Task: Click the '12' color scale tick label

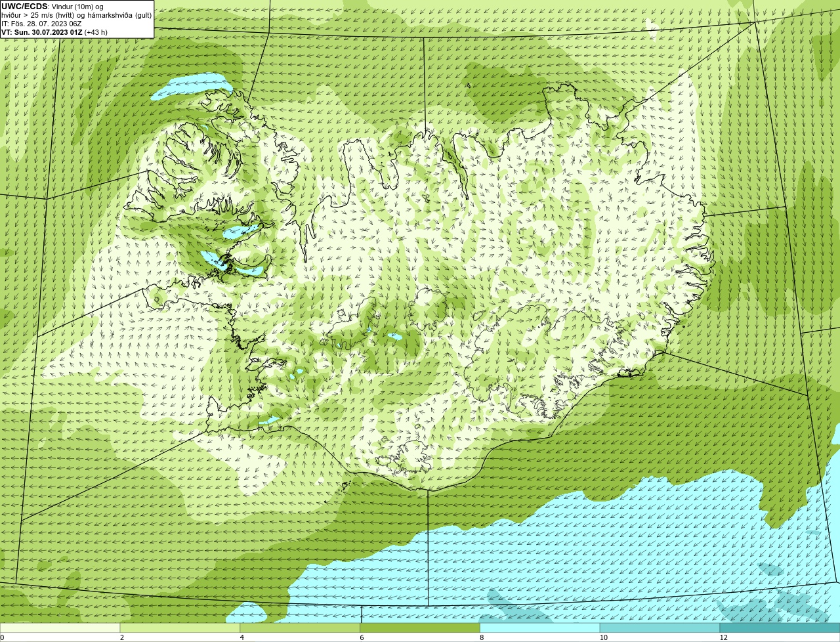Action: (x=723, y=637)
